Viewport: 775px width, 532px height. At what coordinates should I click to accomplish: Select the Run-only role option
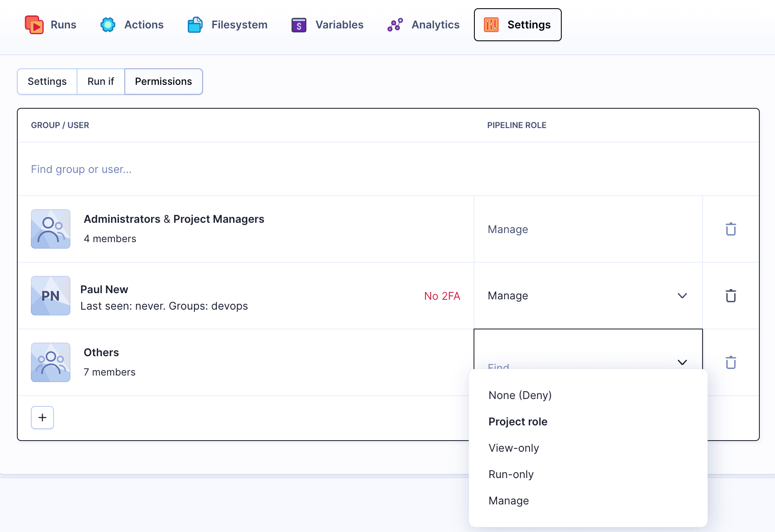[511, 474]
